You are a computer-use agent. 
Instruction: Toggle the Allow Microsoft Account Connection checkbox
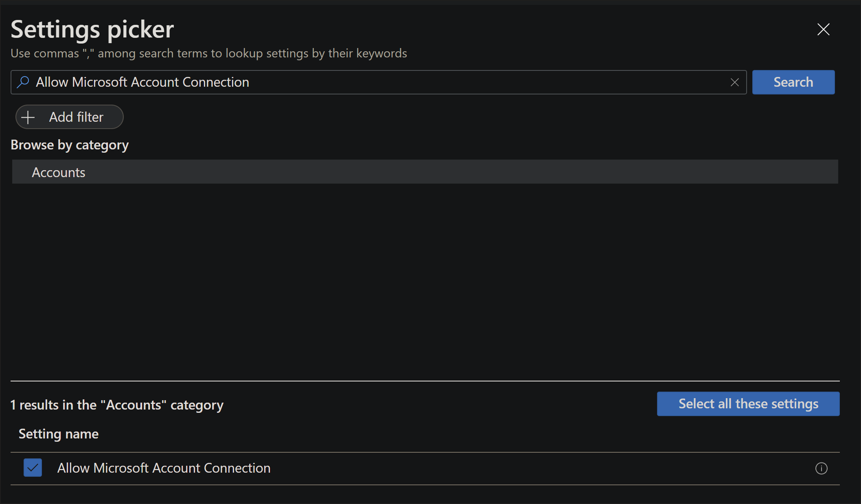pyautogui.click(x=33, y=468)
